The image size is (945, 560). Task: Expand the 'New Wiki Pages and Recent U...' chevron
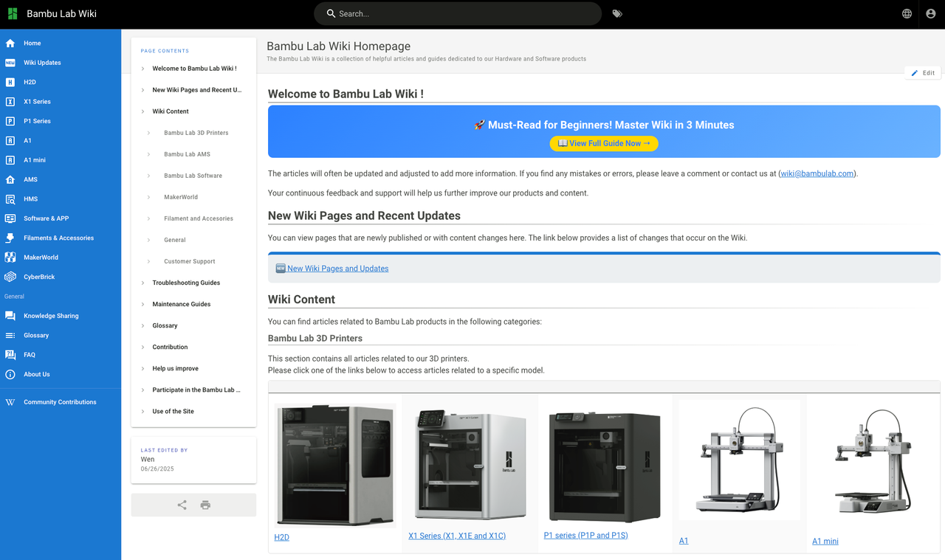[x=142, y=90]
